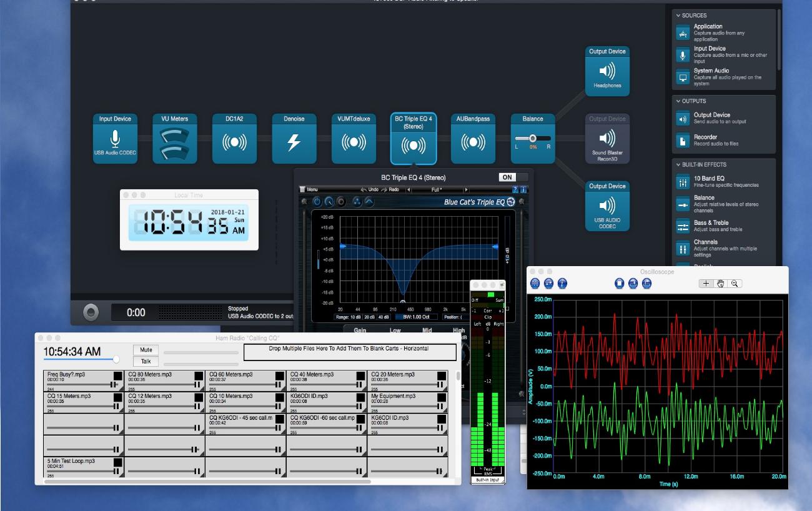Select the Denoise effect block
The width and height of the screenshot is (812, 511).
tap(294, 139)
